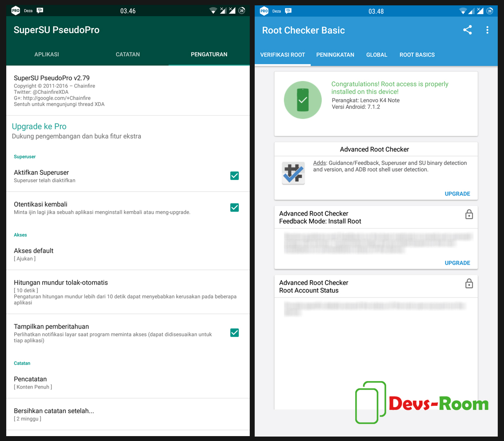The height and width of the screenshot is (441, 504).
Task: Tap the PRO badge icon in the SuperSU status bar
Action: pyautogui.click(x=16, y=11)
